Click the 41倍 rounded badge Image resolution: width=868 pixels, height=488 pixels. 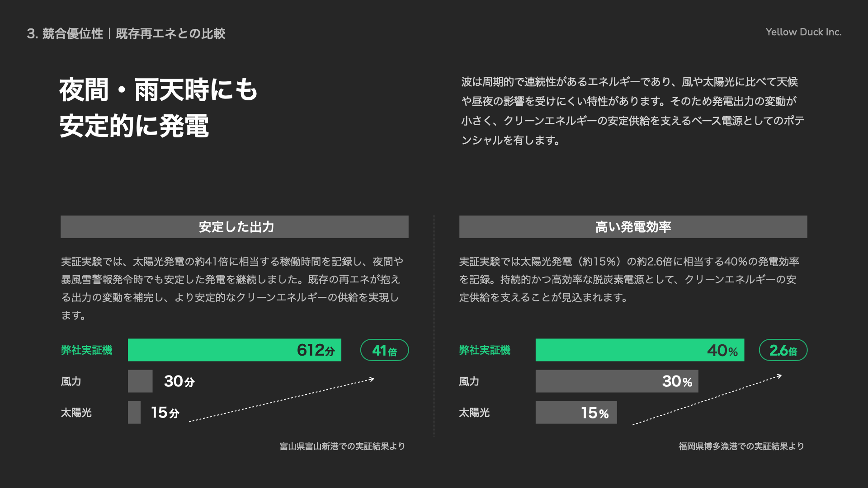pos(384,350)
